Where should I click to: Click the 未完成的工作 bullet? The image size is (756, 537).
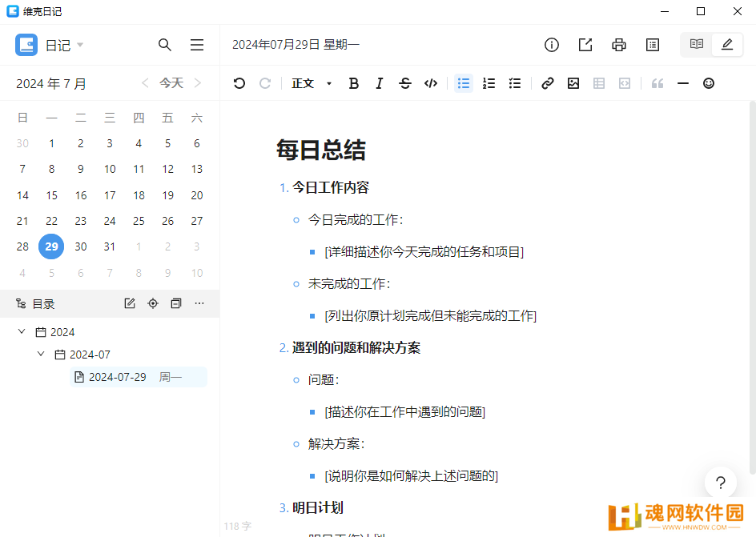pyautogui.click(x=349, y=283)
